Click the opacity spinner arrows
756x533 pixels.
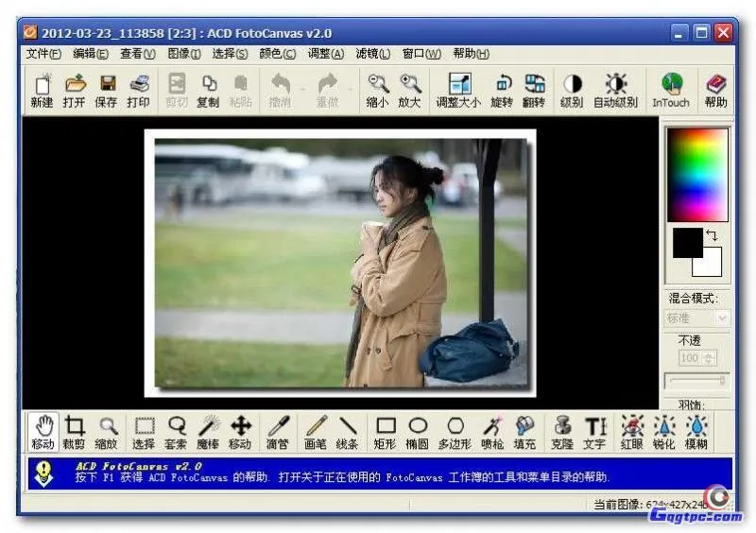709,358
